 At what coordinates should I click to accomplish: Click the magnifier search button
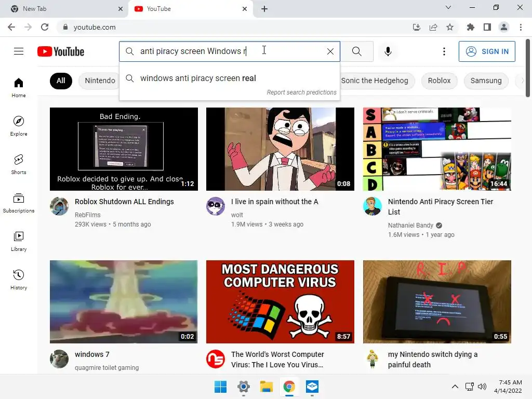[x=356, y=51]
